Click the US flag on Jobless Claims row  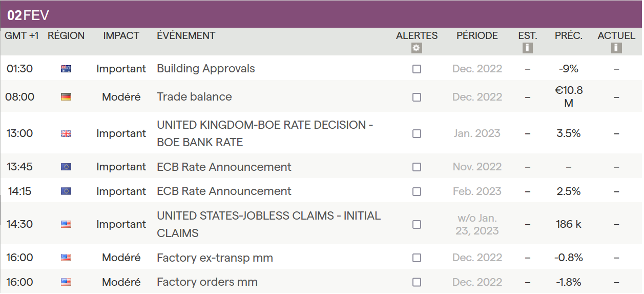(x=66, y=224)
